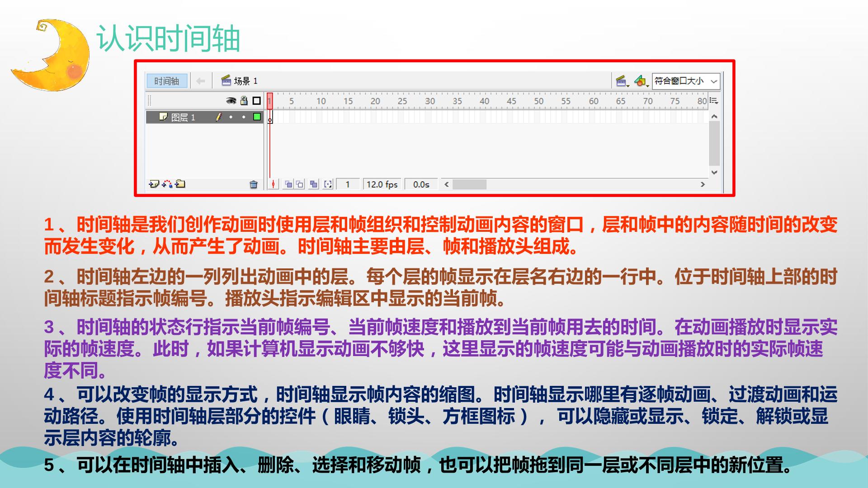
Task: Open the 符合窗口大小 zoom dropdown
Action: click(x=686, y=81)
